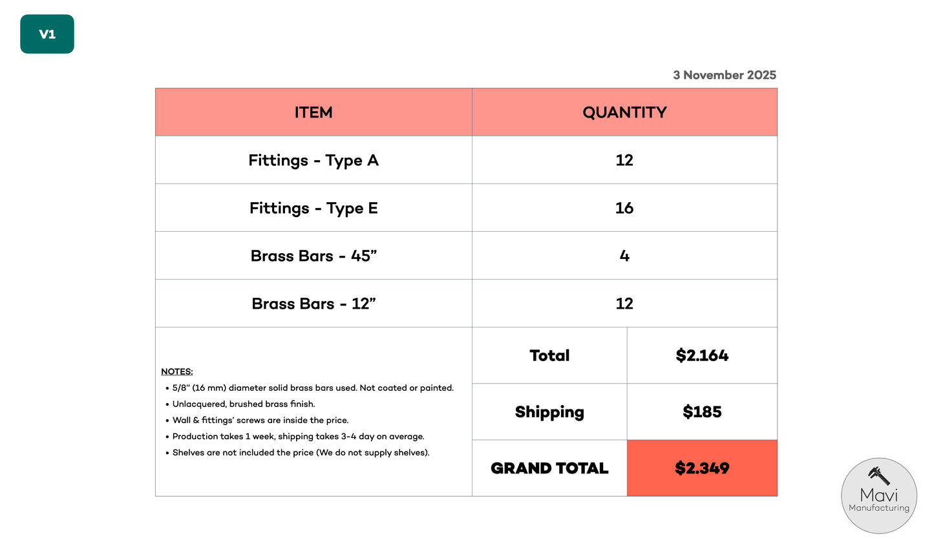Screen dimensions: 934x560
Task: Click the QUANTITY column header
Action: coord(624,112)
